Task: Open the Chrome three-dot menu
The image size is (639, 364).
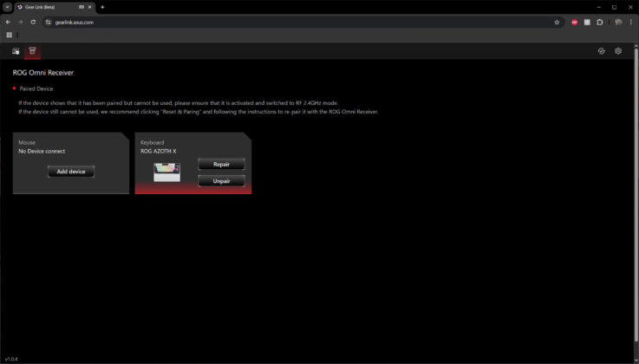Action: point(631,23)
